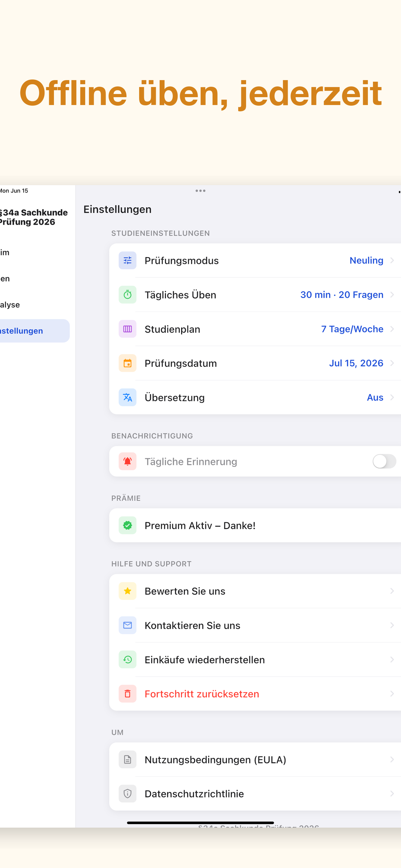
Task: Tap the privacy shield icon
Action: pos(128,793)
